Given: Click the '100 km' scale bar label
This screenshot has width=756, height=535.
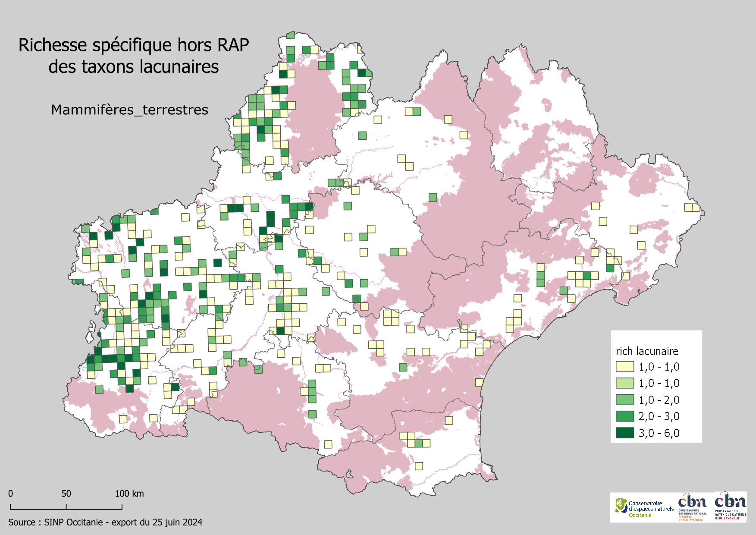Looking at the screenshot, I should [x=129, y=494].
